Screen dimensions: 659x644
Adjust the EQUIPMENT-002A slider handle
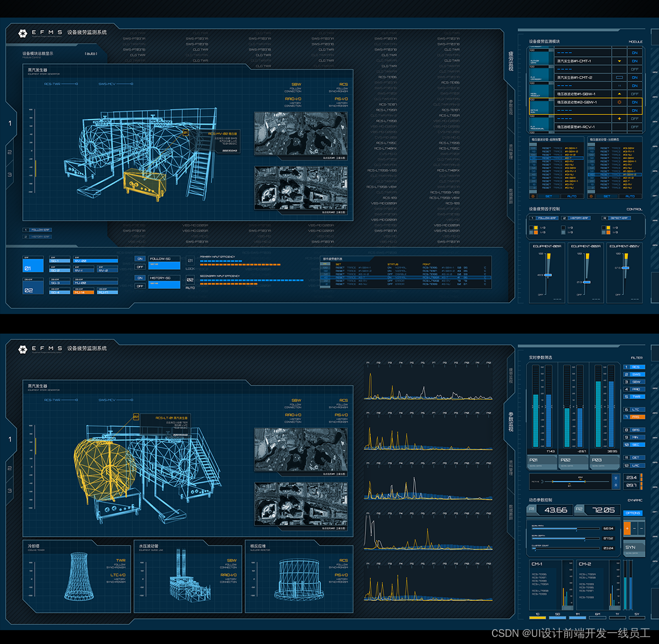(587, 282)
